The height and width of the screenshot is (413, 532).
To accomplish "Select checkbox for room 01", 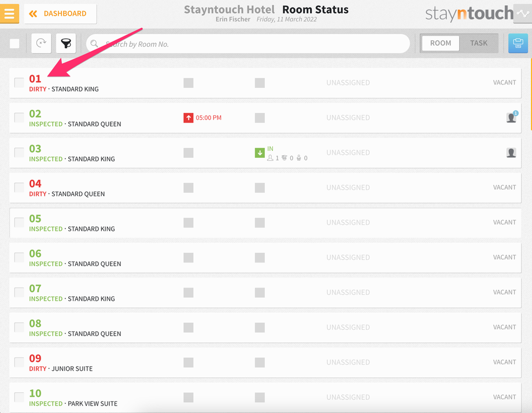I will click(19, 83).
